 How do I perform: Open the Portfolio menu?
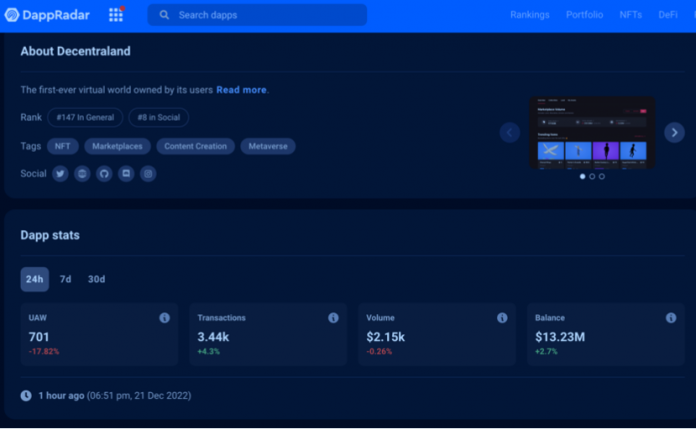584,15
